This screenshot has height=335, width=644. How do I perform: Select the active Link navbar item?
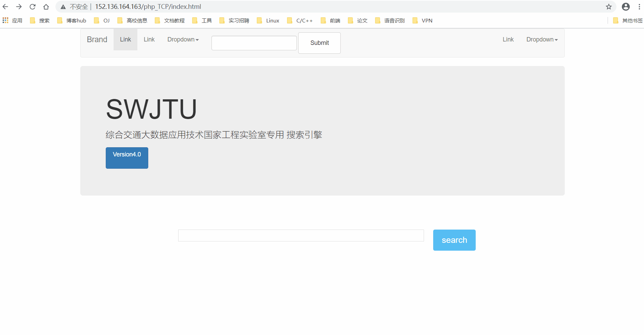click(x=125, y=39)
